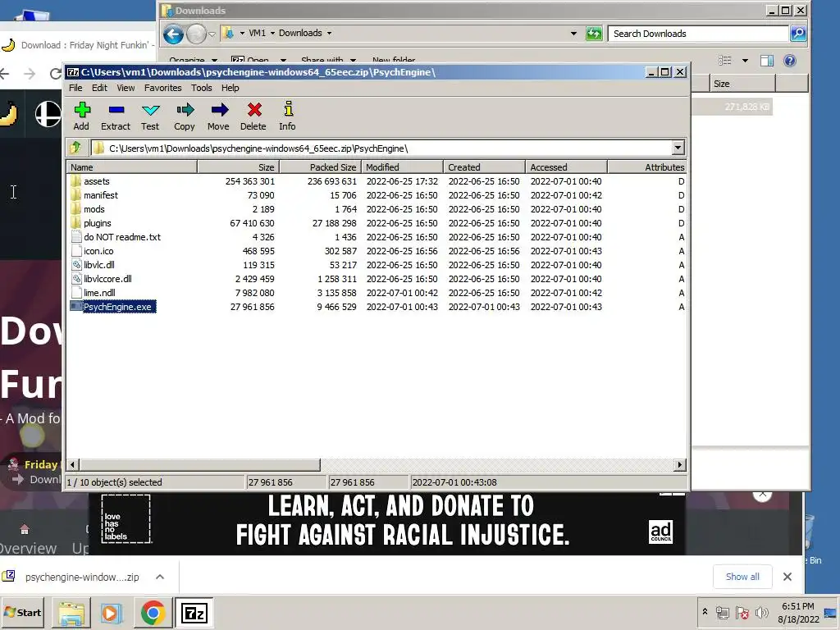Click Size column header in Downloads window
Viewport: 840px width, 630px height.
pyautogui.click(x=742, y=84)
